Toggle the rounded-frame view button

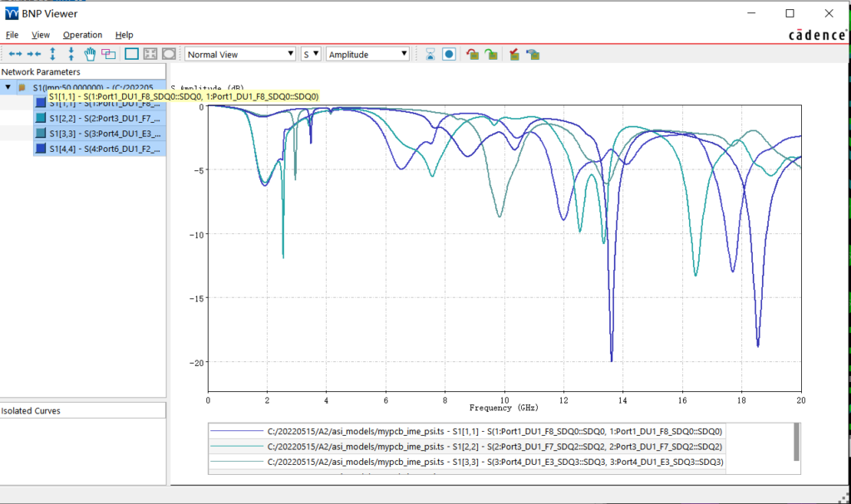(169, 54)
